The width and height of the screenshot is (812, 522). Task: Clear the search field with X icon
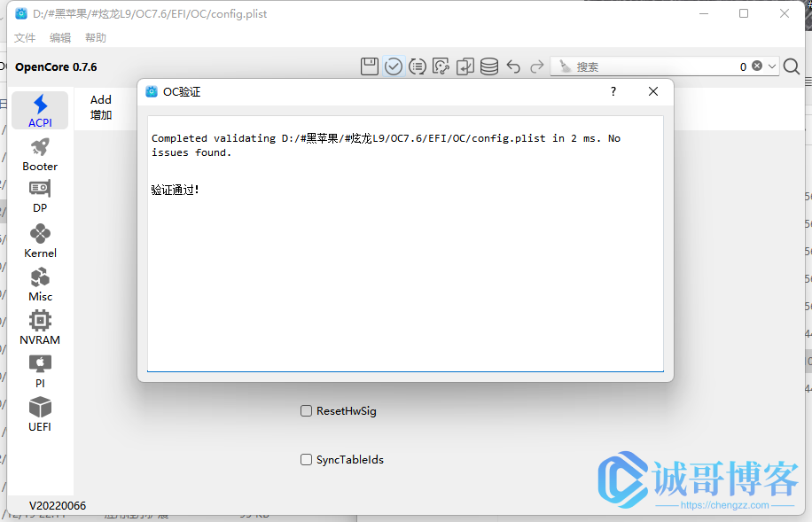(x=757, y=66)
